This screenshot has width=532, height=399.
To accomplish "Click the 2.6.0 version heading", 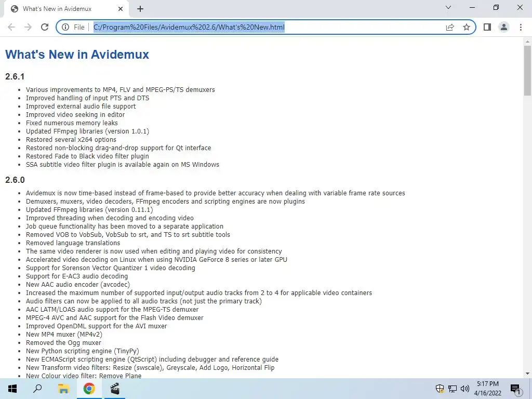I will [x=15, y=180].
